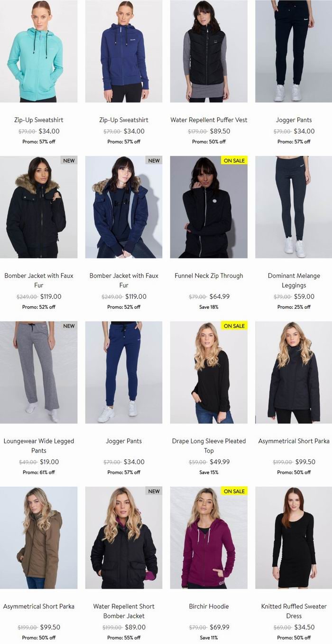332x644 pixels.
Task: View the magenta Birchir Hoodie photo
Action: [x=209, y=538]
